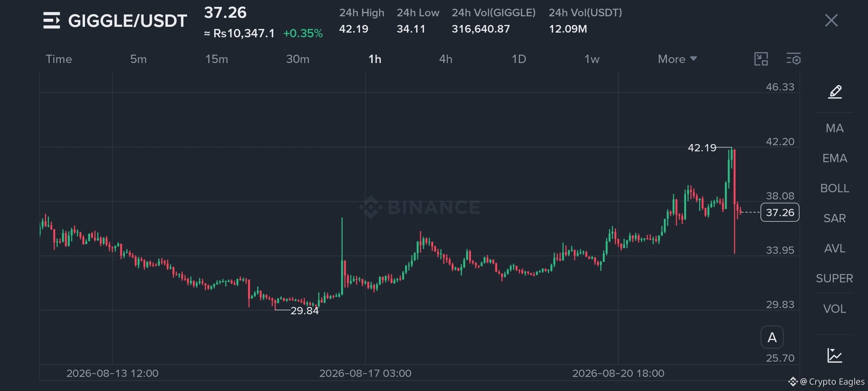
Task: Click the 38.08 price axis label
Action: (x=780, y=196)
